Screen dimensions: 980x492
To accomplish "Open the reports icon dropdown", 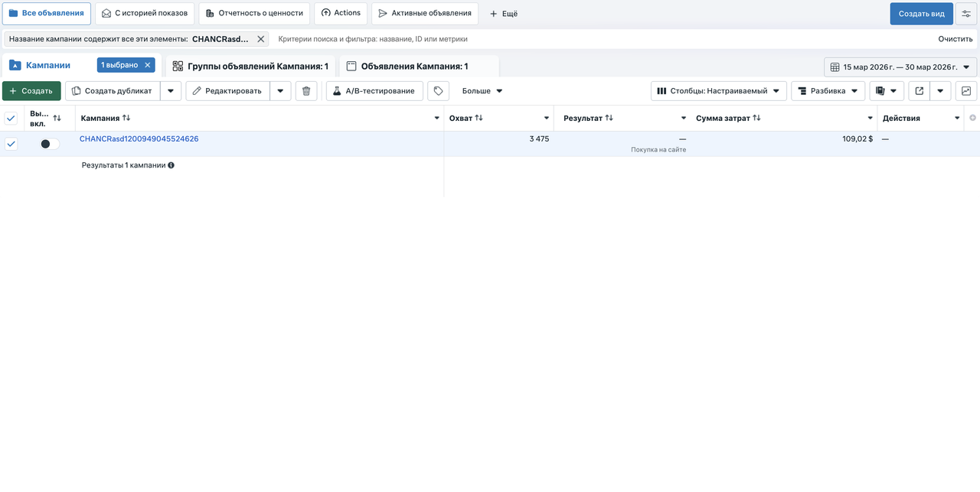I will pyautogui.click(x=887, y=91).
